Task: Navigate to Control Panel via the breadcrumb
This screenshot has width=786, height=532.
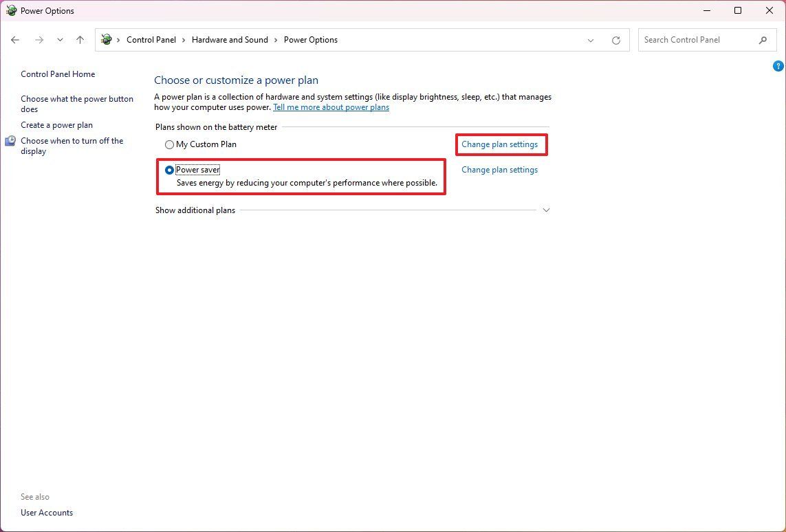Action: [x=151, y=40]
